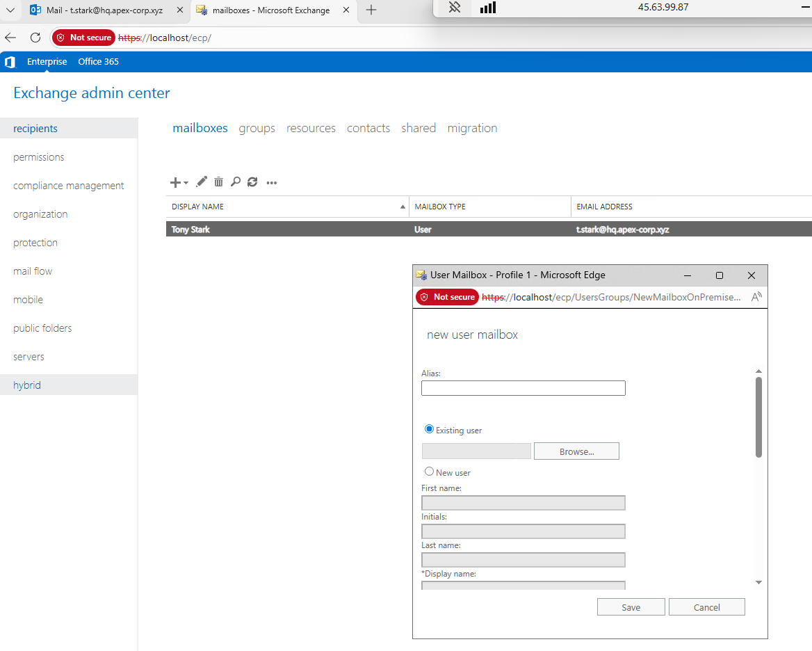Open the tab list chevron at top left

10,10
